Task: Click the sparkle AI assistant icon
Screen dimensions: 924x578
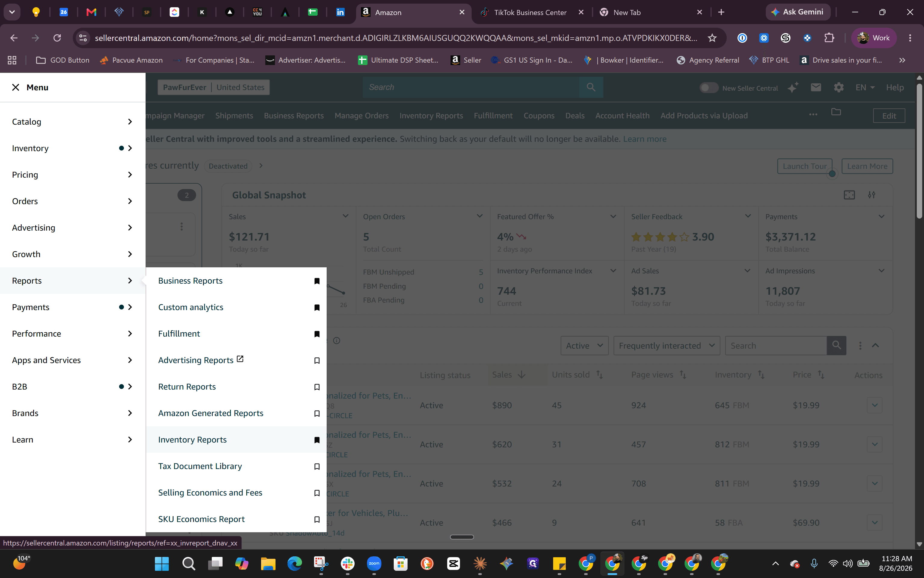Action: point(793,88)
